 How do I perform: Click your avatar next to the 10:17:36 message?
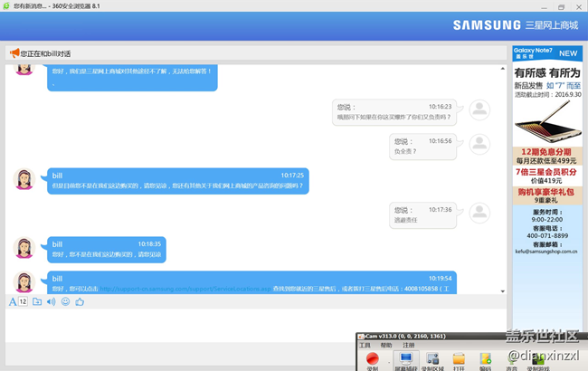coord(479,213)
